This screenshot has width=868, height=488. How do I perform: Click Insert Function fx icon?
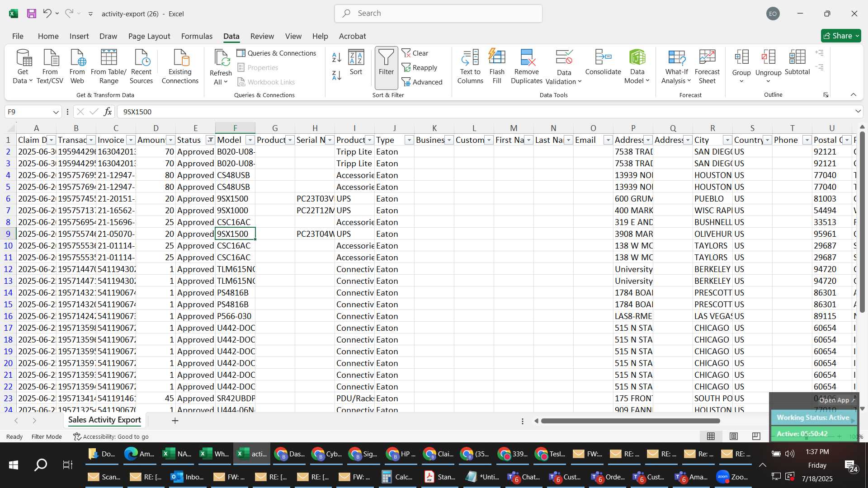coord(108,112)
